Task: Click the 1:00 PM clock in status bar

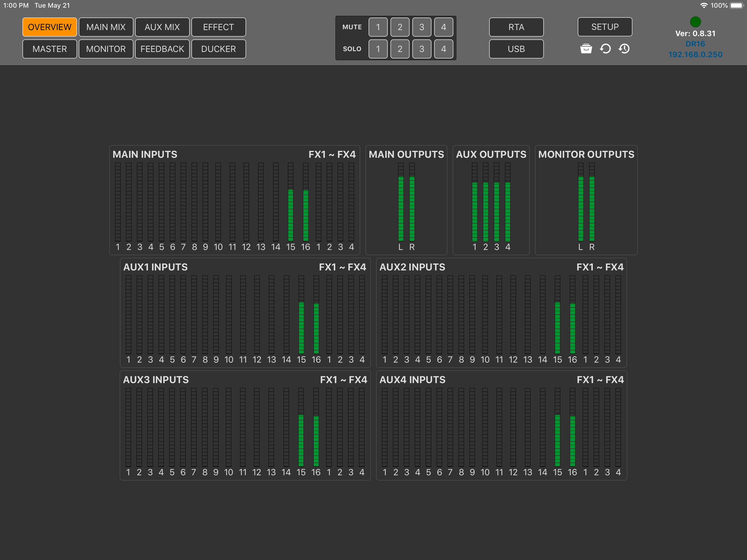Action: [16, 5]
